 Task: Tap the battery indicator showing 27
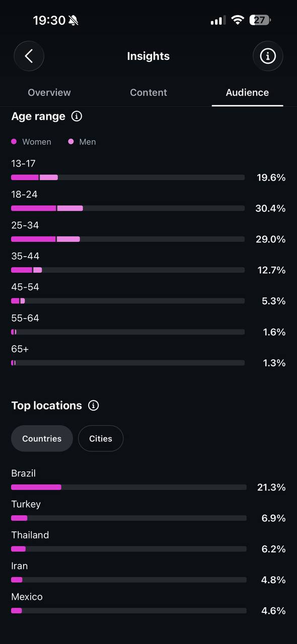pos(260,20)
